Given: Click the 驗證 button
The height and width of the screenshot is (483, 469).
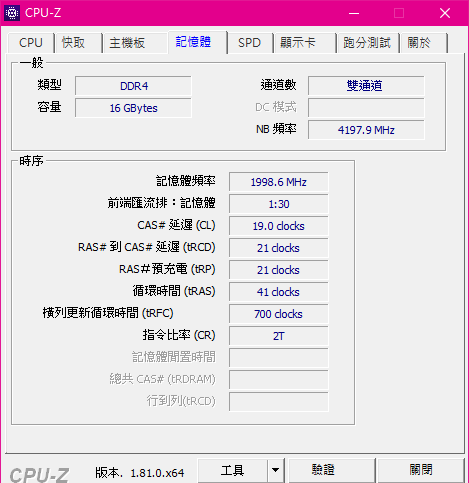Looking at the screenshot, I should pos(331,470).
